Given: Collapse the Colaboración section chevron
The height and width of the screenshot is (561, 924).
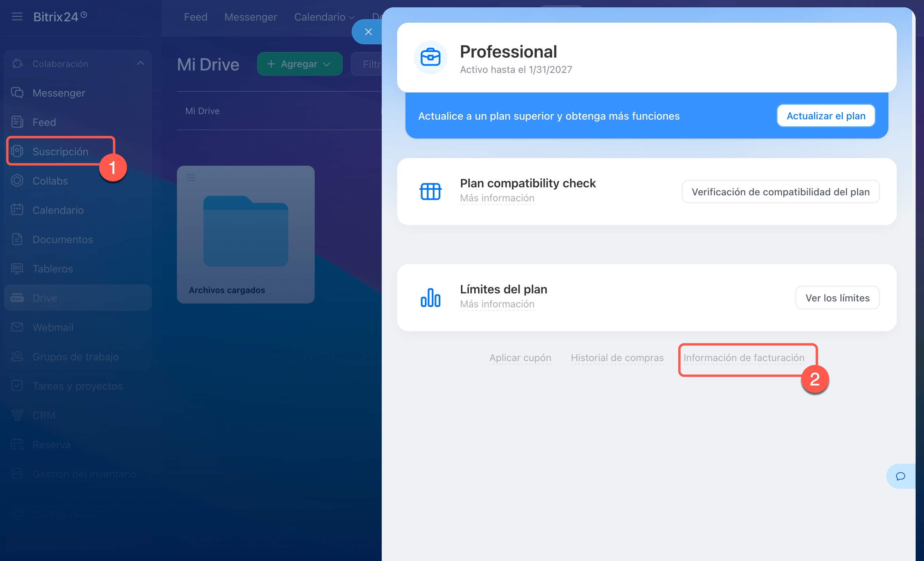Looking at the screenshot, I should click(141, 63).
